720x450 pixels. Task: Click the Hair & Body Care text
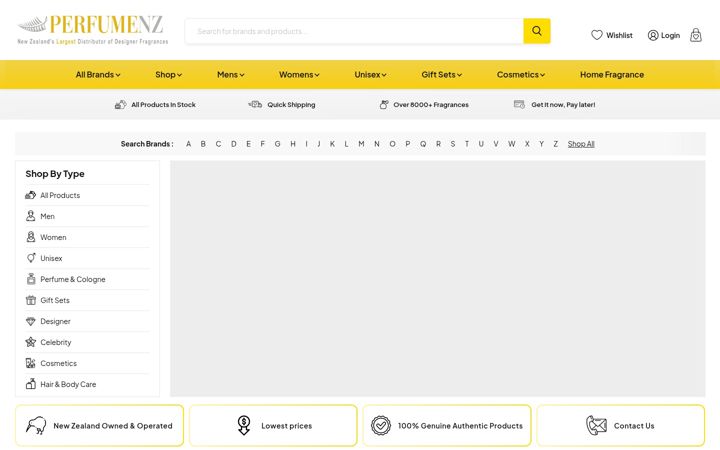pos(68,384)
